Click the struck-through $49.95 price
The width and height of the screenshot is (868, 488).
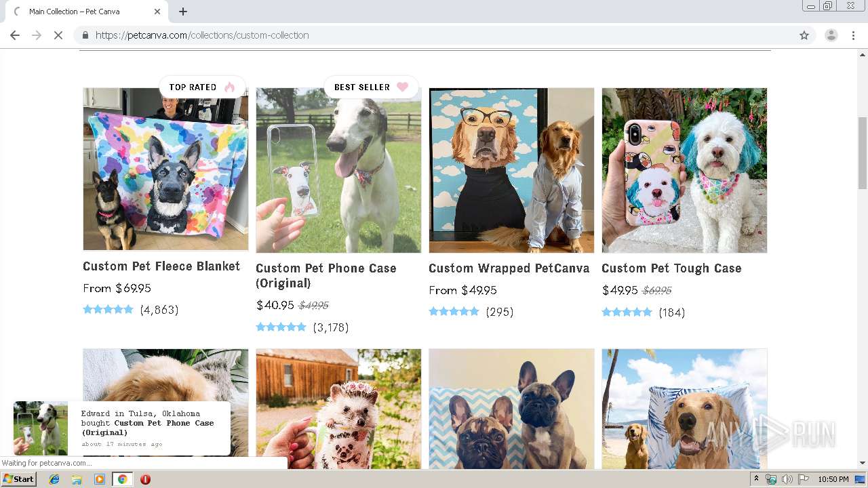[x=314, y=306]
